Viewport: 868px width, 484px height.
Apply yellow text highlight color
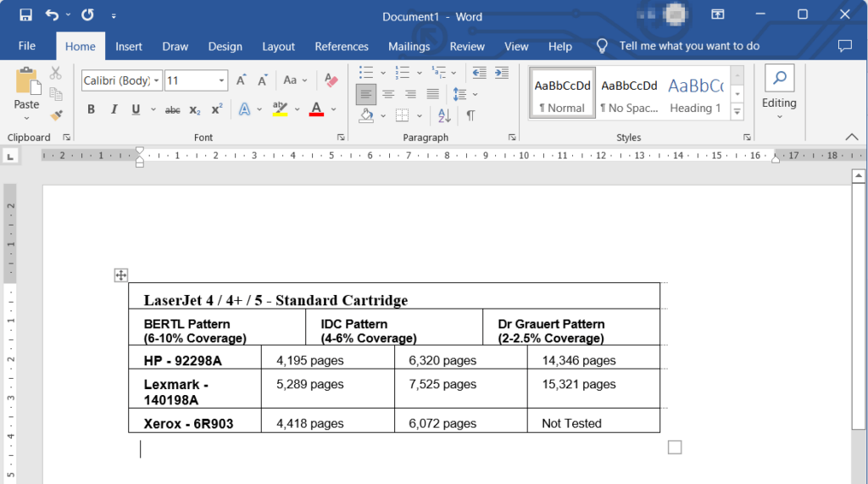point(280,109)
